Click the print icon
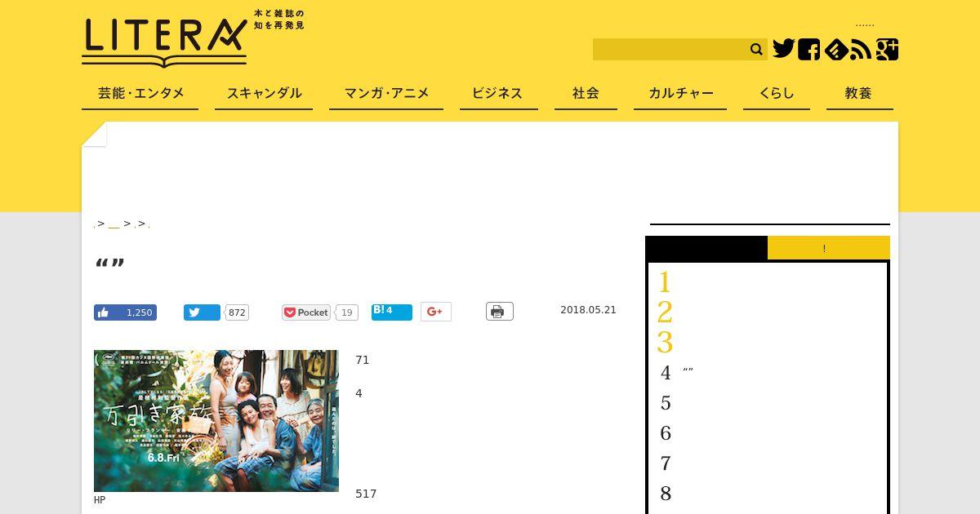The image size is (980, 514). [x=500, y=312]
